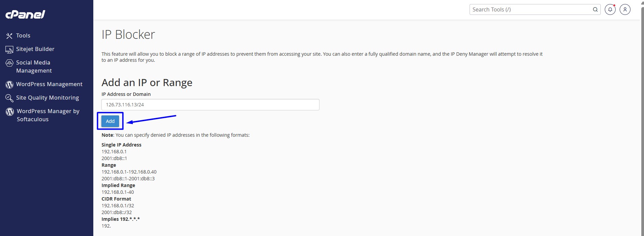Viewport: 644px width, 236px height.
Task: Click into the Search Tools box
Action: point(531,9)
